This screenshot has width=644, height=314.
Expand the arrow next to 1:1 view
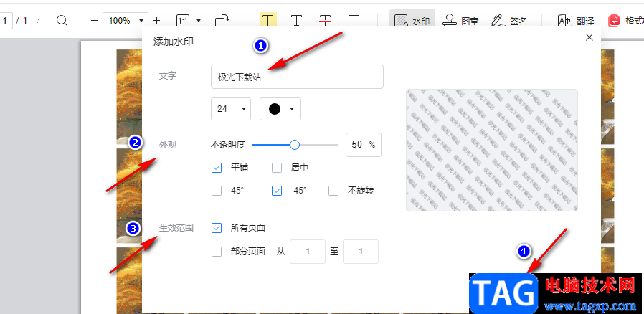(199, 21)
